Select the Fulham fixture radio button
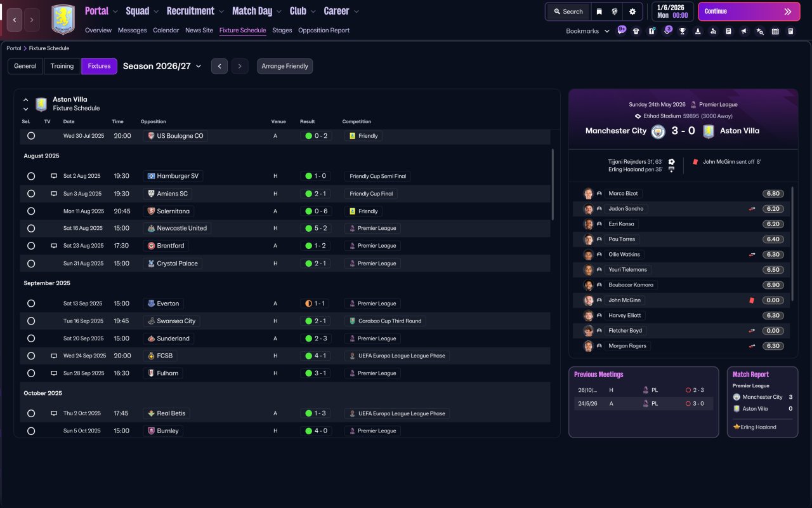The width and height of the screenshot is (812, 508). (31, 373)
